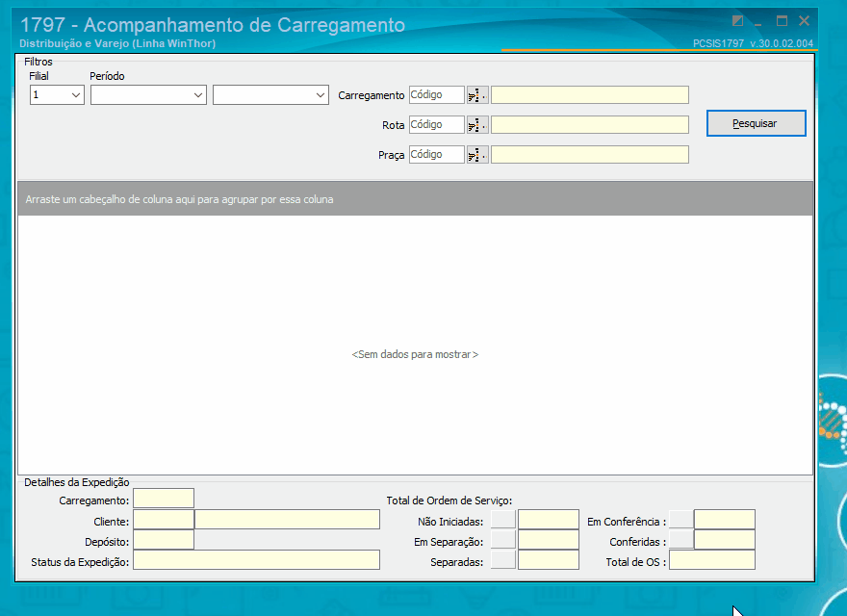Click the Praça description field
This screenshot has height=616, width=847.
[x=589, y=155]
